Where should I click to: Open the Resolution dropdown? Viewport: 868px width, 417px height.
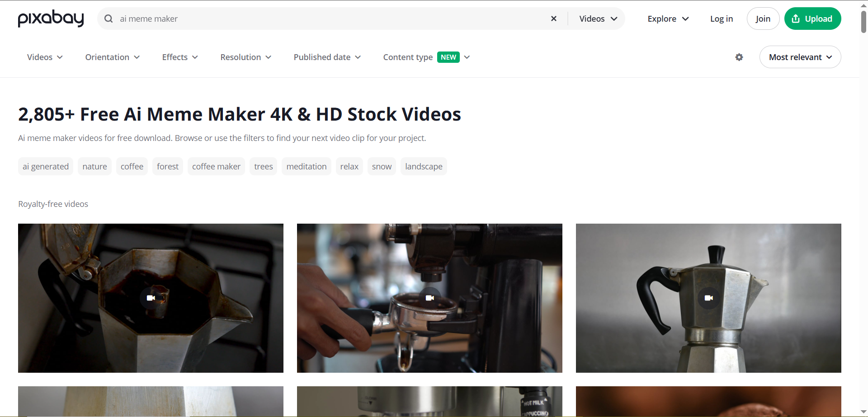point(245,57)
